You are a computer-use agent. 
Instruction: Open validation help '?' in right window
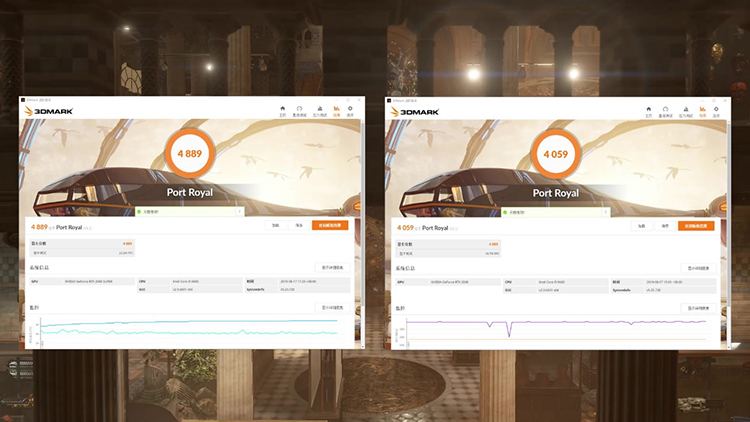(606, 212)
